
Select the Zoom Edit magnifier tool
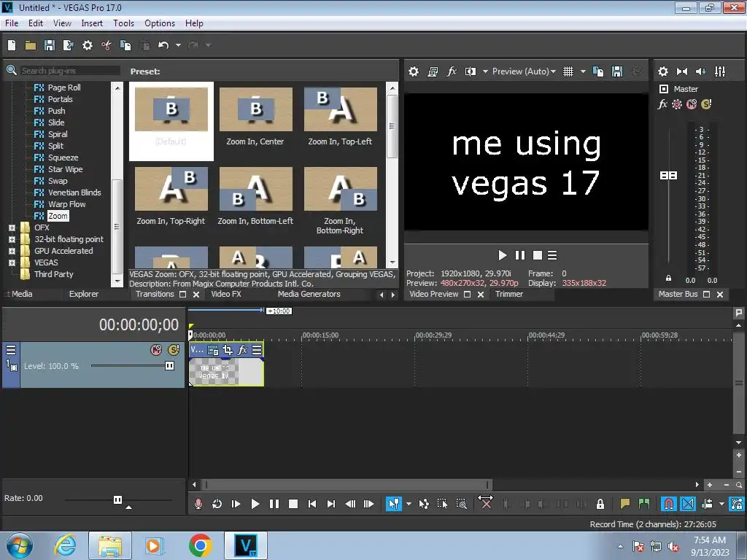click(461, 504)
